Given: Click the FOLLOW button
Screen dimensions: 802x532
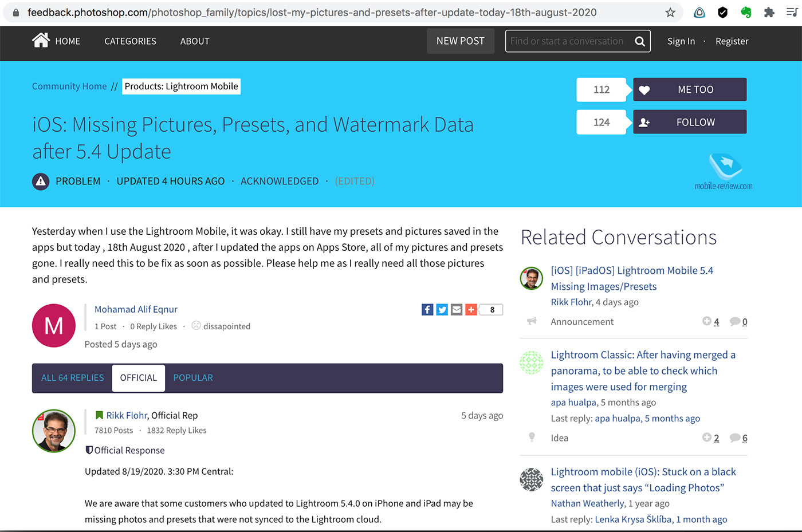Looking at the screenshot, I should click(x=690, y=122).
